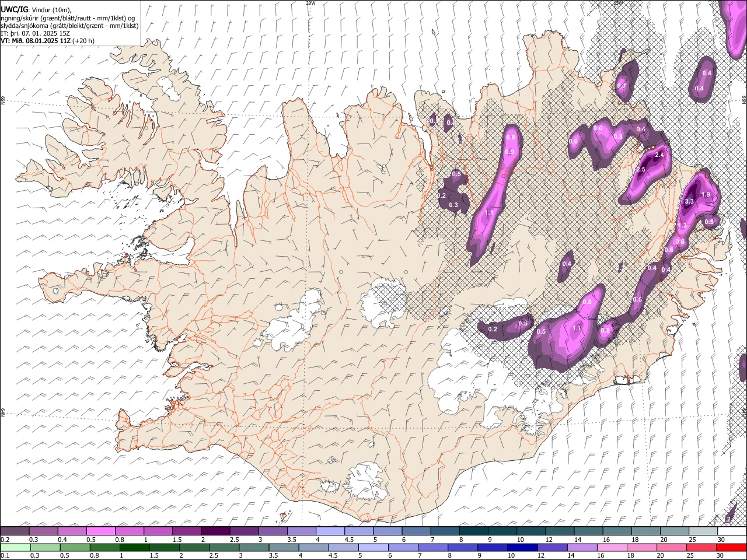Click the 0.4 swatch in upper snow legend row
This screenshot has width=747, height=560.
tap(72, 531)
